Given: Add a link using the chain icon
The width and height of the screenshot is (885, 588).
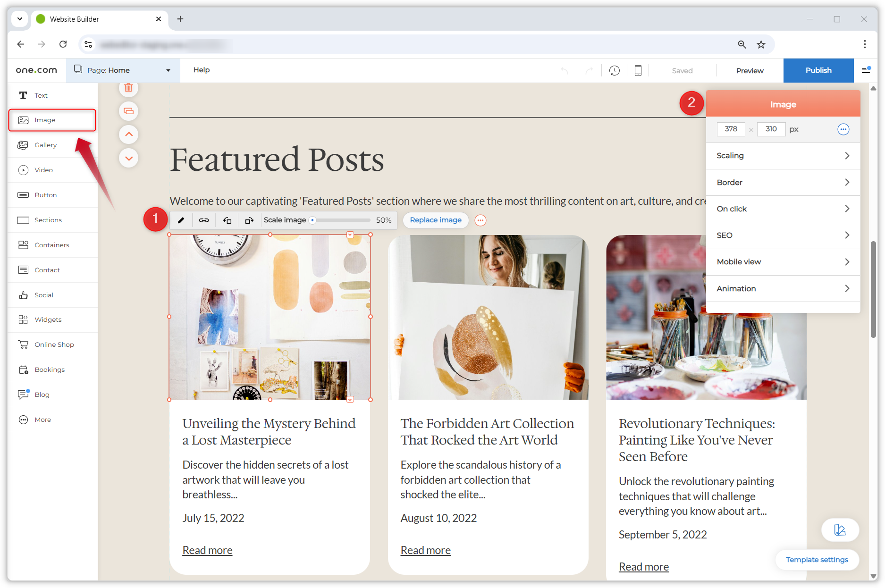Looking at the screenshot, I should [x=204, y=220].
